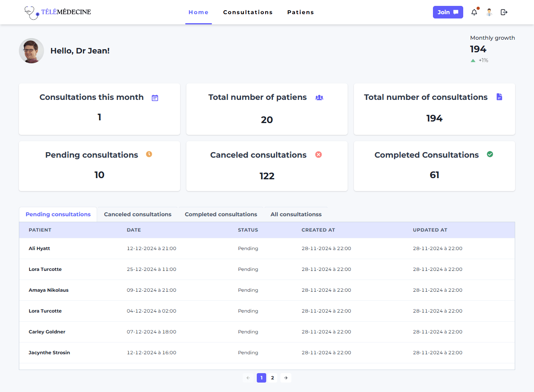Click the red canceled X icon
The height and width of the screenshot is (392, 534).
319,155
